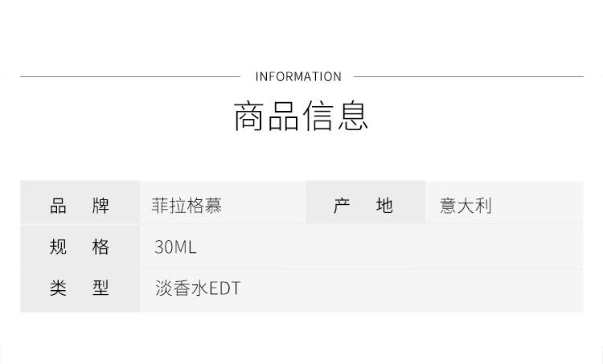Image resolution: width=603 pixels, height=364 pixels.
Task: Click the 格 character in the 规格 label
Action: point(100,247)
